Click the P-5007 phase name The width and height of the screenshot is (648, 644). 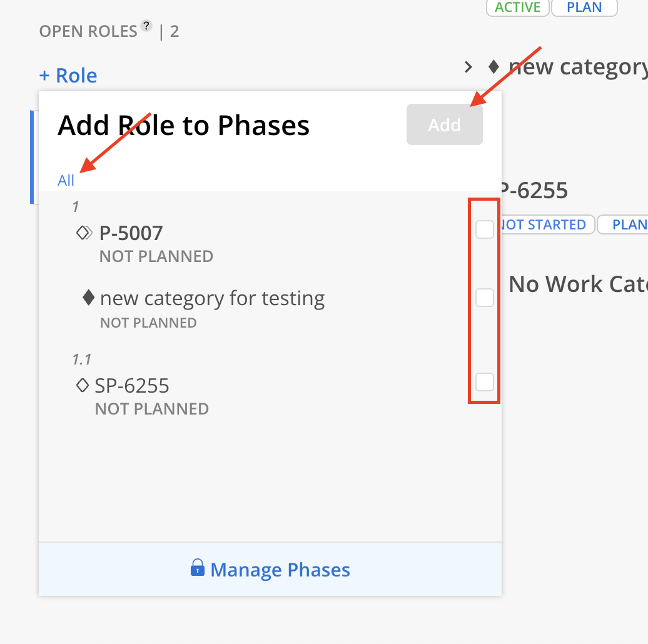131,233
